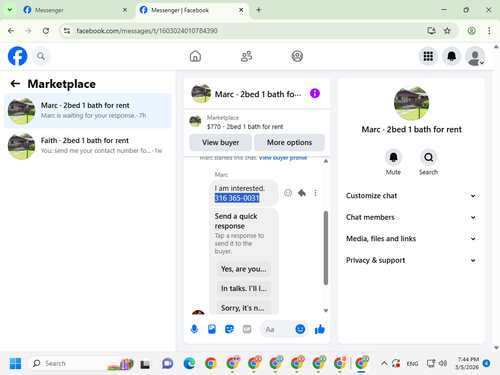Click the install app icon in address bar
The image size is (500, 375).
(x=431, y=31)
